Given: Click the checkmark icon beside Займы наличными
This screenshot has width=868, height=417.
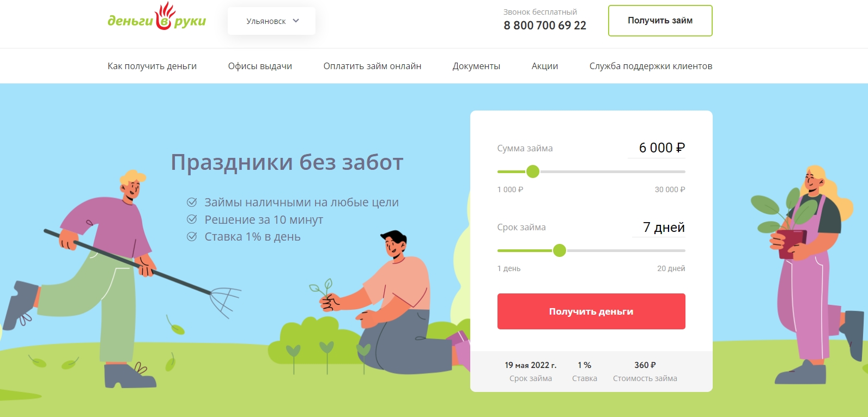Looking at the screenshot, I should pyautogui.click(x=192, y=203).
